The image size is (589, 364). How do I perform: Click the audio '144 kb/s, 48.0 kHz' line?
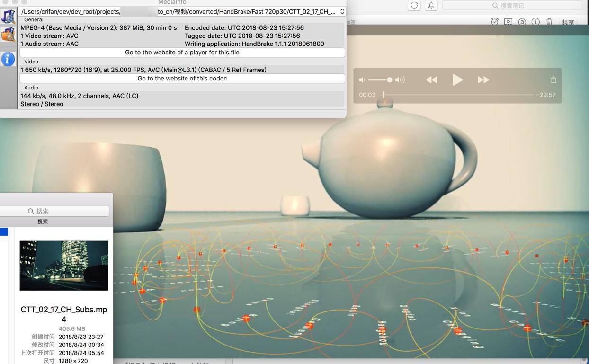pos(80,96)
